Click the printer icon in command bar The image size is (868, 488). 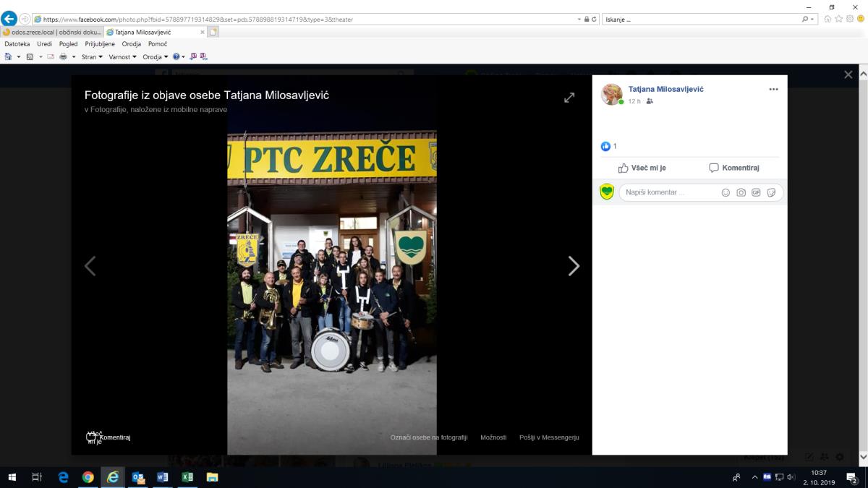[x=63, y=56]
